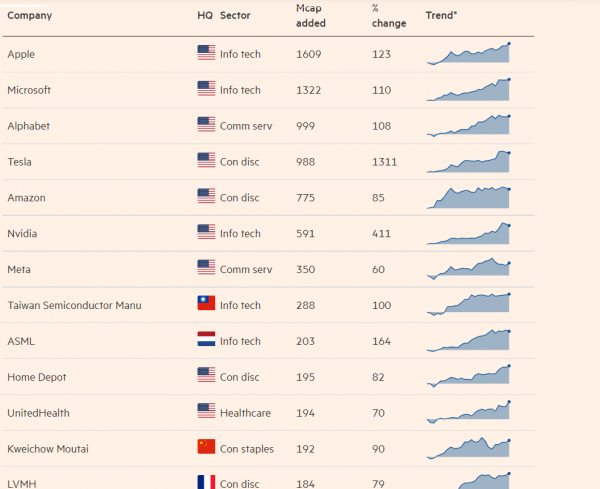Viewport: 600px width, 489px height.
Task: Click the Sector column header
Action: point(235,15)
